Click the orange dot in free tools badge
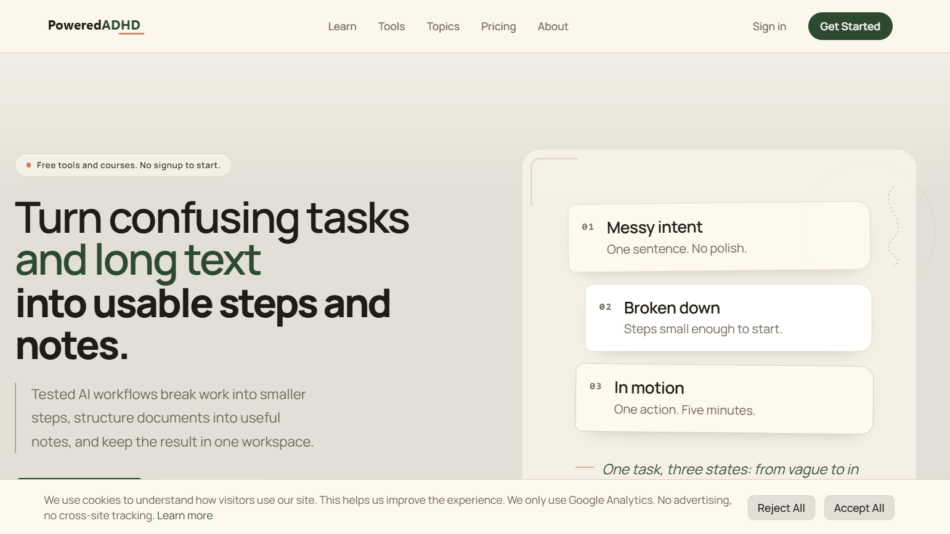The width and height of the screenshot is (950, 534). [28, 165]
